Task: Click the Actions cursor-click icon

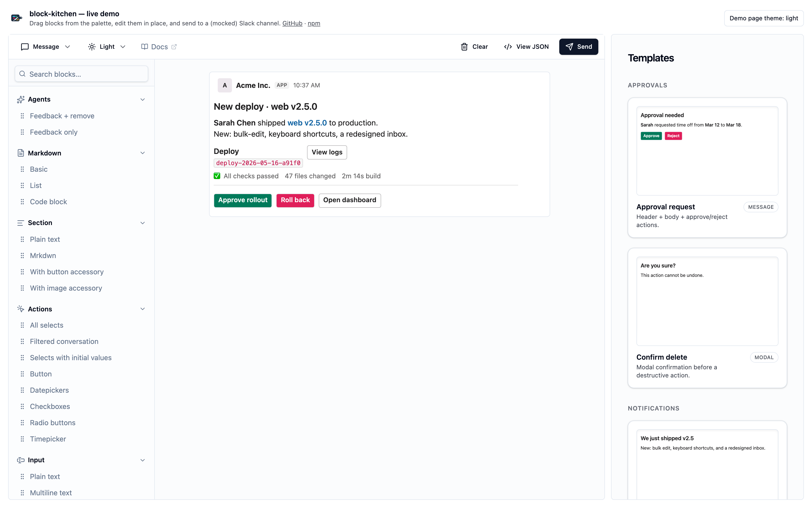Action: [x=21, y=309]
